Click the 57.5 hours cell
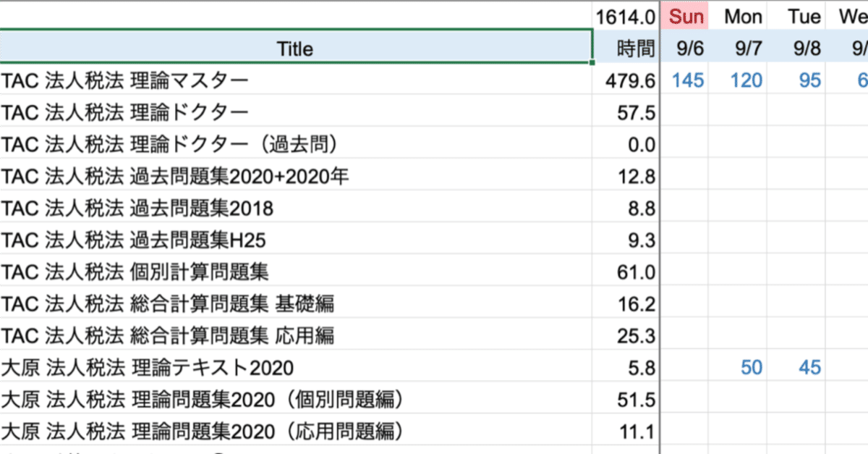 point(626,112)
